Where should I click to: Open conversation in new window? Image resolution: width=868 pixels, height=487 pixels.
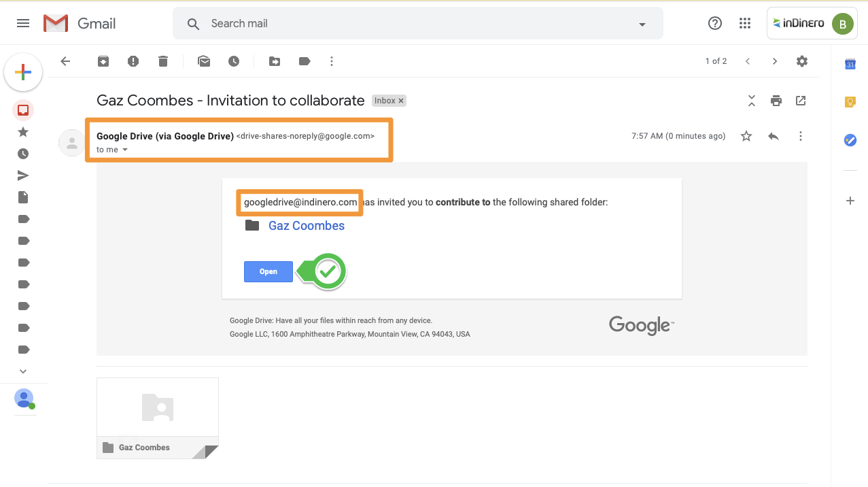tap(801, 101)
